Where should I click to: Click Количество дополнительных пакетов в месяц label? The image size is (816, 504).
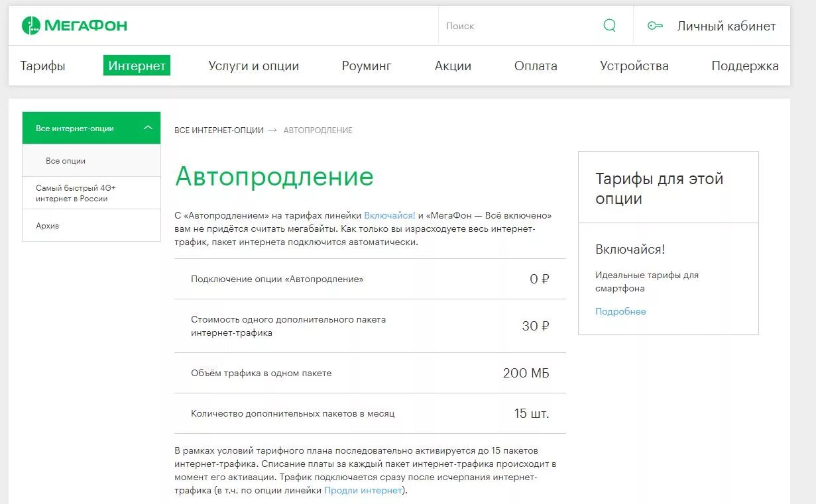[x=293, y=413]
